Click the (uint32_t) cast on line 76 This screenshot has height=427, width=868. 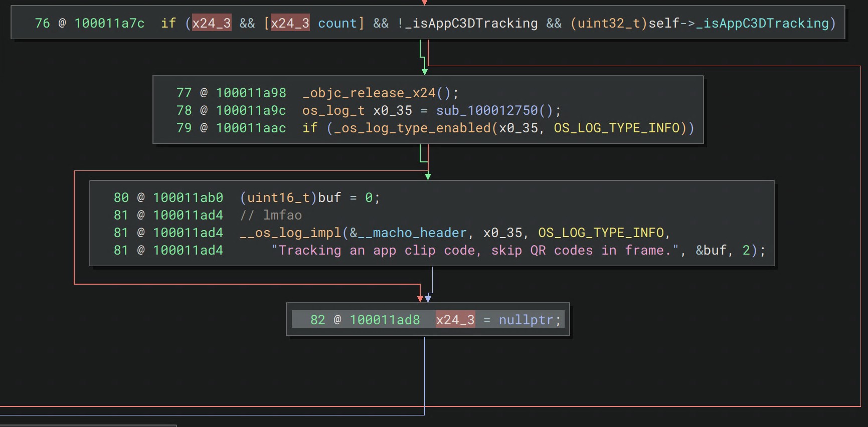coord(609,23)
